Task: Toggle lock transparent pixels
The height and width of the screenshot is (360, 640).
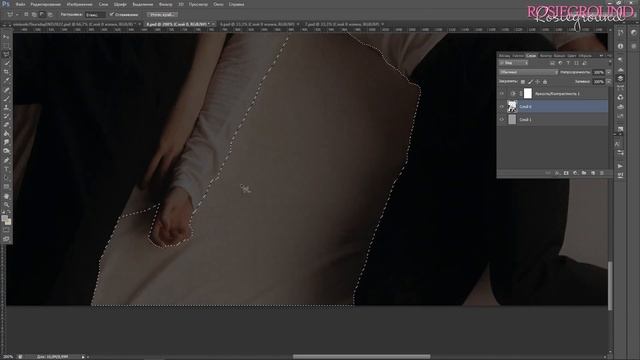Action: (523, 82)
